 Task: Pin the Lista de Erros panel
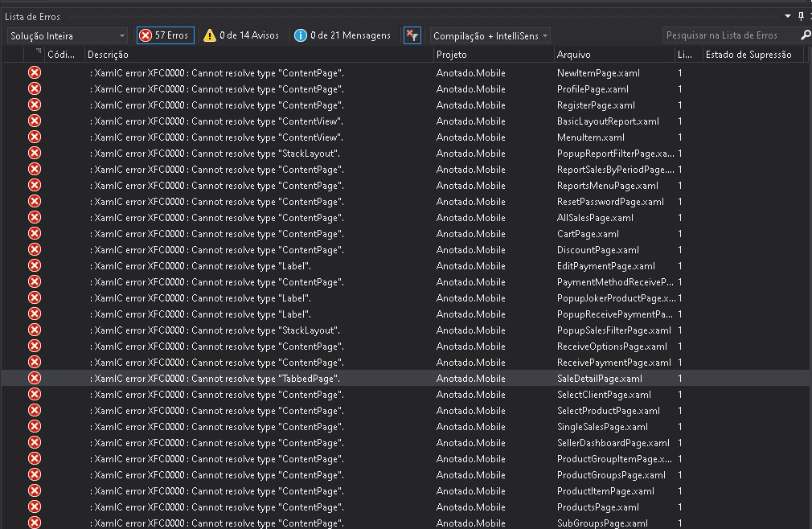pos(801,15)
